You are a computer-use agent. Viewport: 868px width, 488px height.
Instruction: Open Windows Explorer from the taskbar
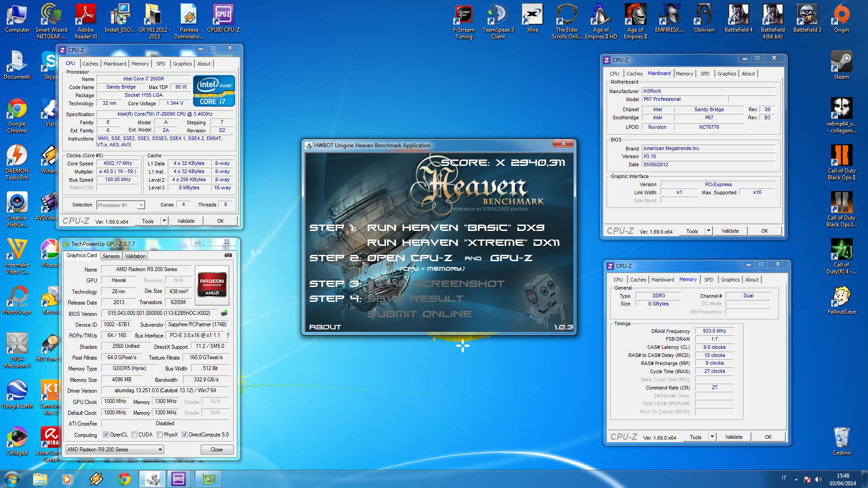coord(40,479)
